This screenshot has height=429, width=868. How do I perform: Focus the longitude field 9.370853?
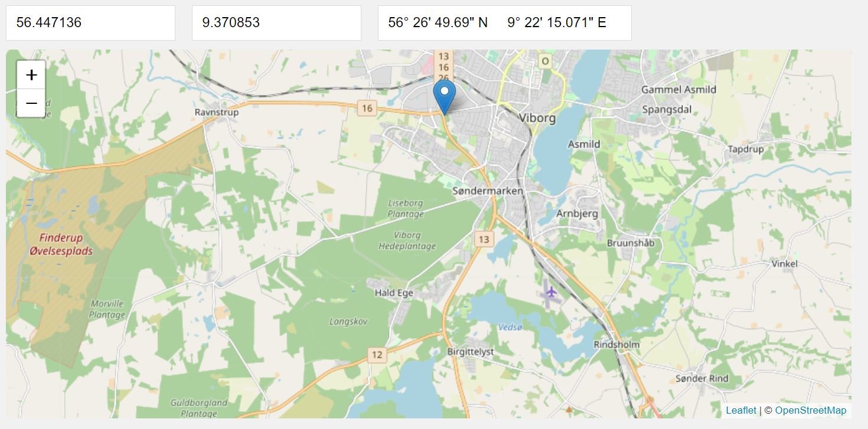coord(276,23)
